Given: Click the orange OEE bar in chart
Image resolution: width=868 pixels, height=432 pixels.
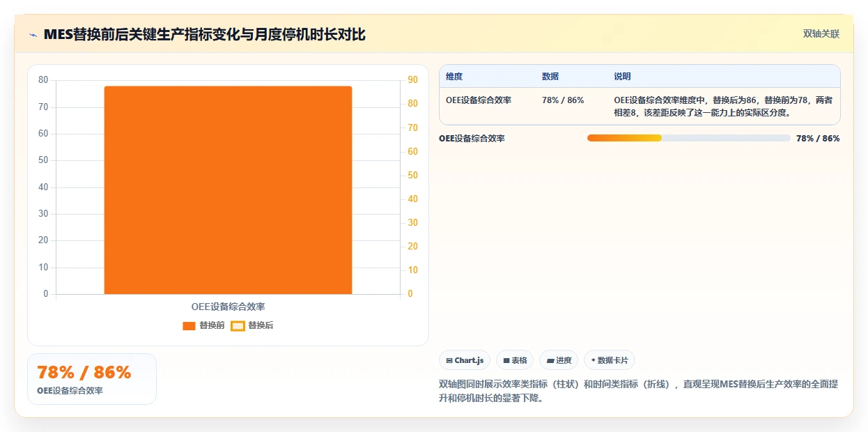Looking at the screenshot, I should pos(228,190).
